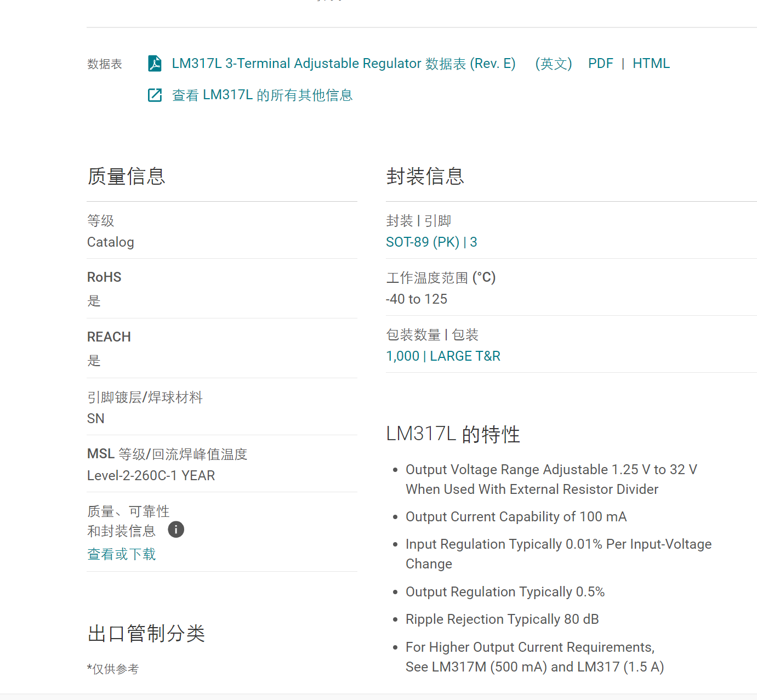Viewport: 757px width, 700px height.
Task: Select the 包装数量 | 包装 label
Action: tap(432, 335)
